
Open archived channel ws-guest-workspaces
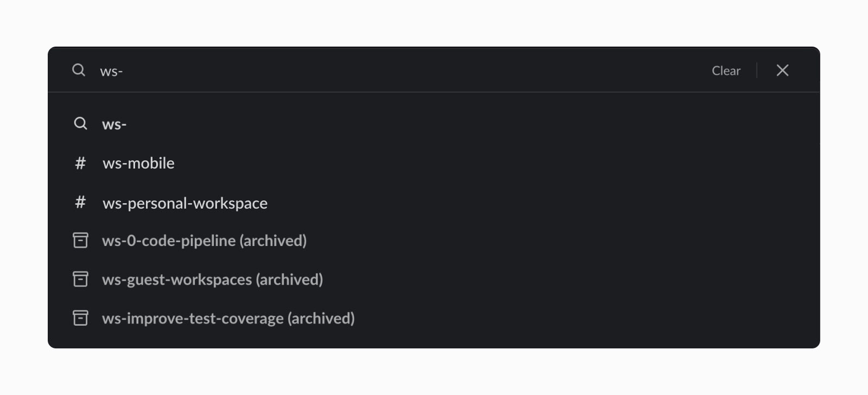tap(433, 279)
